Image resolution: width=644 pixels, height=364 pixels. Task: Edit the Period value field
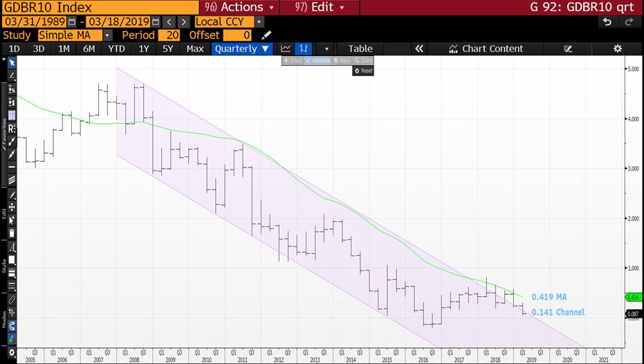point(169,35)
